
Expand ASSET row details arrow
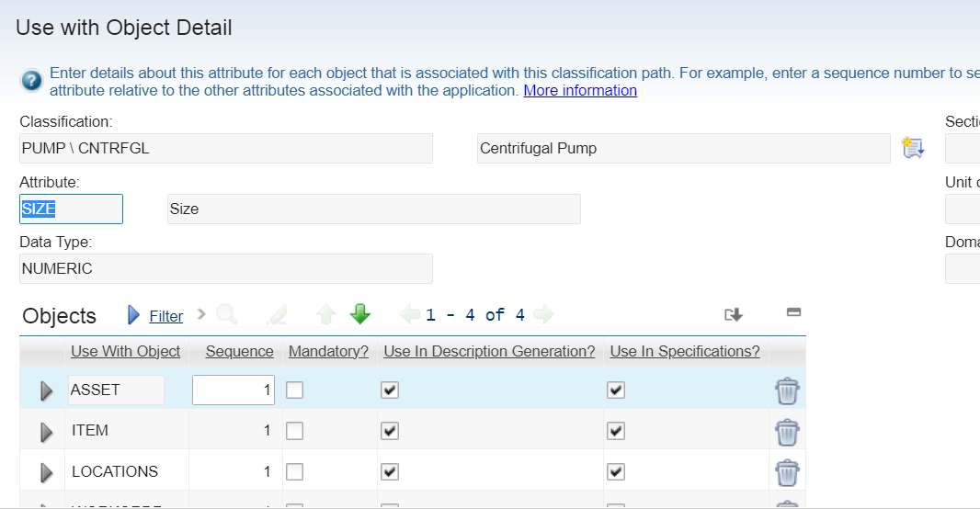coord(47,390)
